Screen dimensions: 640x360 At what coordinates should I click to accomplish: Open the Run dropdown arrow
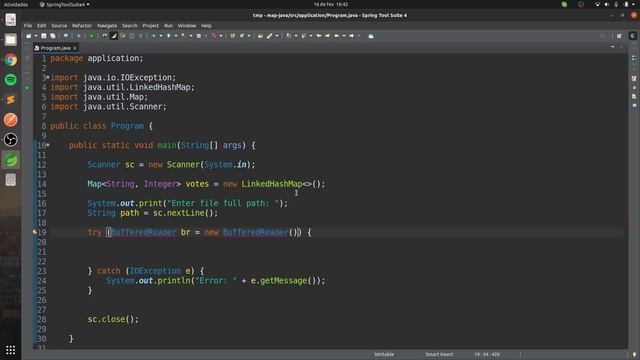[176, 36]
